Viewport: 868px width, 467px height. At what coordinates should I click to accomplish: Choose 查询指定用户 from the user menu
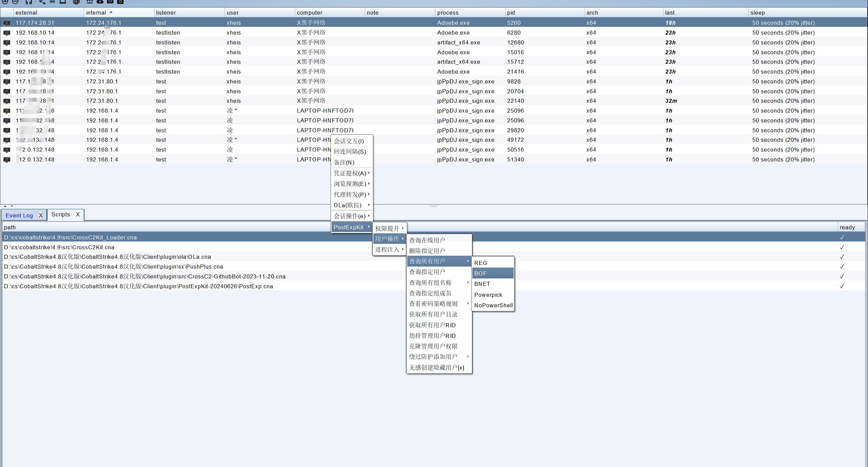click(x=439, y=272)
